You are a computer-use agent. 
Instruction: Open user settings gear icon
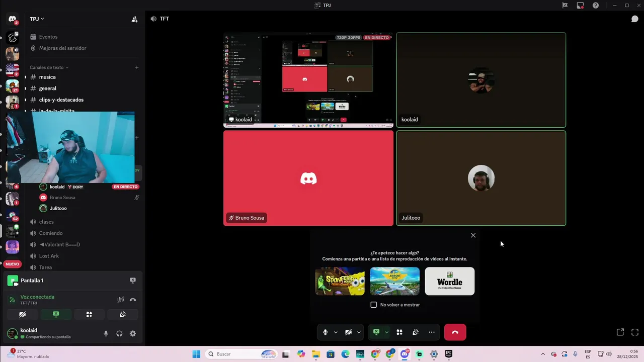[x=133, y=333]
